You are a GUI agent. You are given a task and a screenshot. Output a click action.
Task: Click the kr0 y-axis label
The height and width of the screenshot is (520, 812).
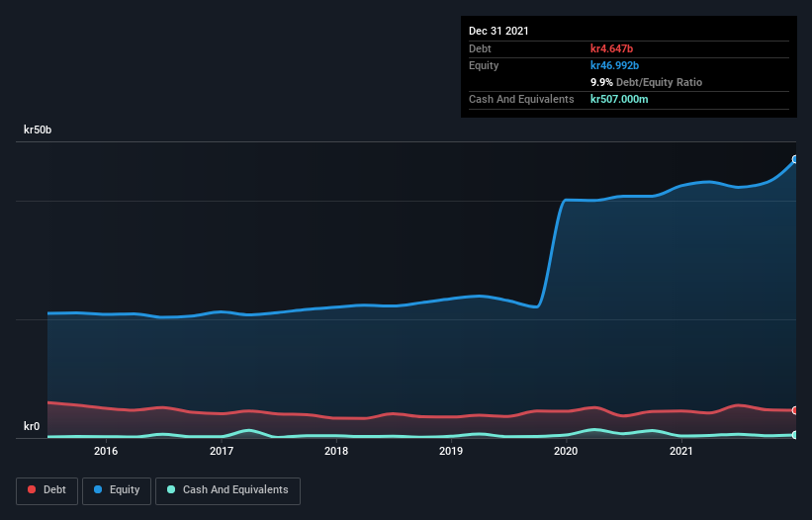click(x=32, y=426)
